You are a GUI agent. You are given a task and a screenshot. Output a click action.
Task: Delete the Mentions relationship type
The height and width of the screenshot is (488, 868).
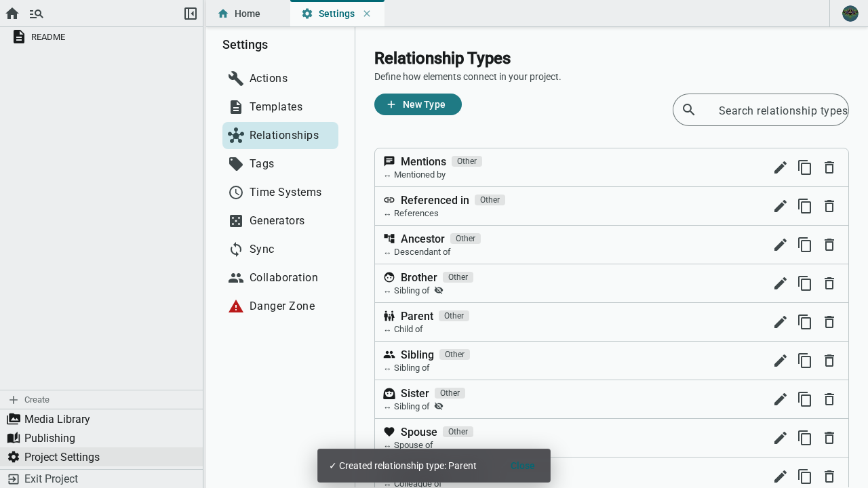pyautogui.click(x=829, y=167)
